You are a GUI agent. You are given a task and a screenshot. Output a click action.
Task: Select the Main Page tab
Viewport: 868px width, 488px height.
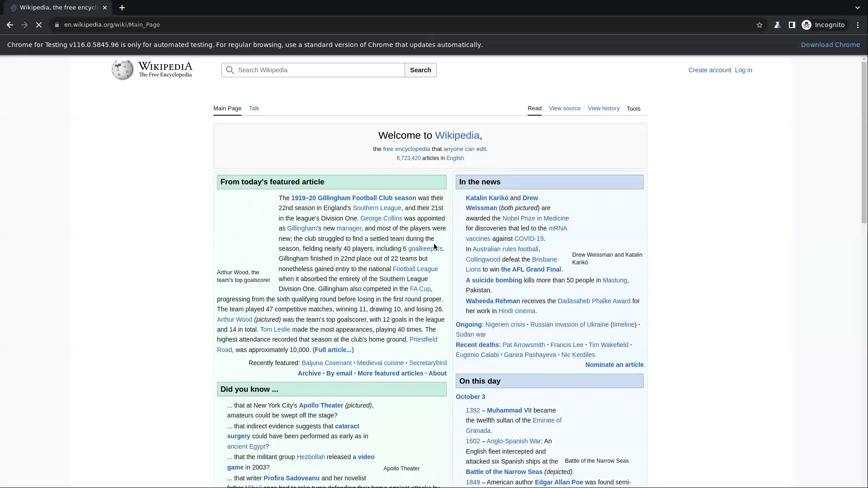[x=227, y=108]
